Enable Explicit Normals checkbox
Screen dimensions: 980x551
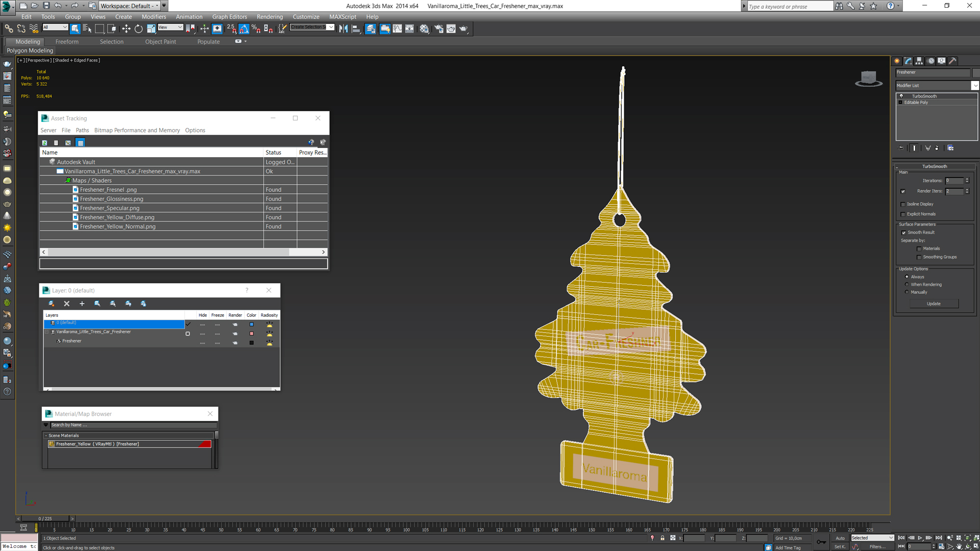(903, 214)
